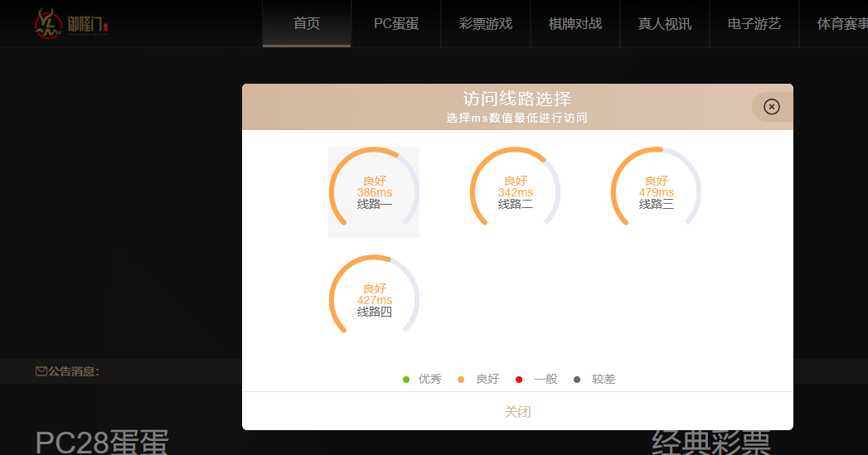Select 线路二 with 342ms latency
Screen dimensions: 868x455
click(x=515, y=192)
